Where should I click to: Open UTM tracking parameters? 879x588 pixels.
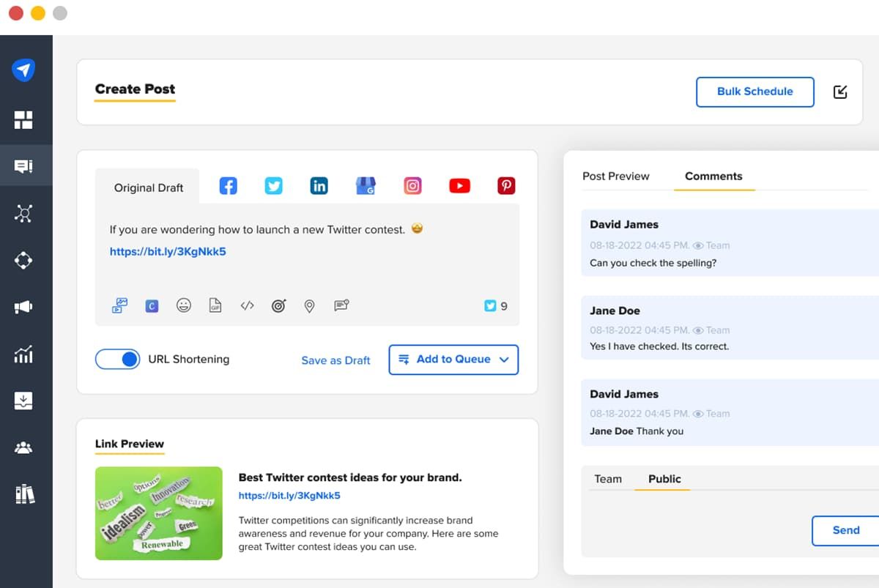tap(278, 305)
